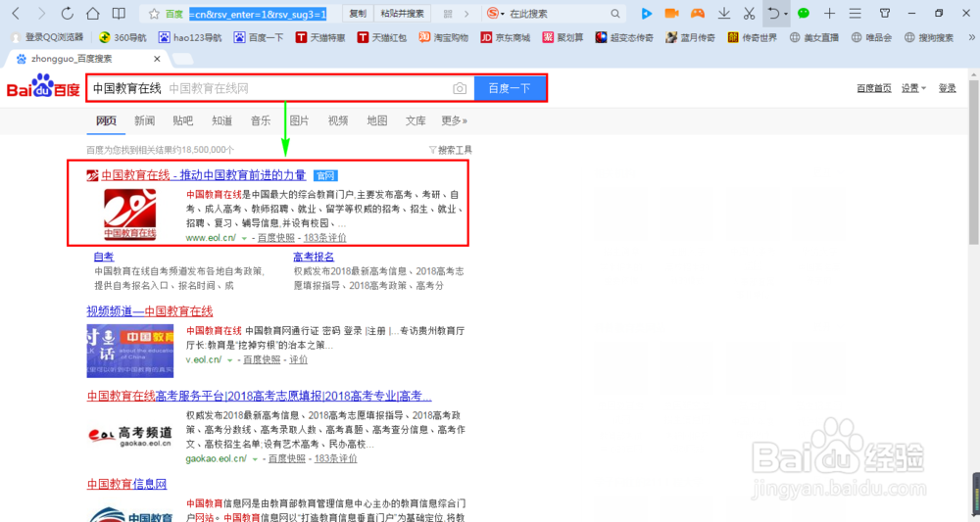Viewport: 980px width, 522px height.
Task: Click the 复制 button in address bar
Action: coord(358,14)
